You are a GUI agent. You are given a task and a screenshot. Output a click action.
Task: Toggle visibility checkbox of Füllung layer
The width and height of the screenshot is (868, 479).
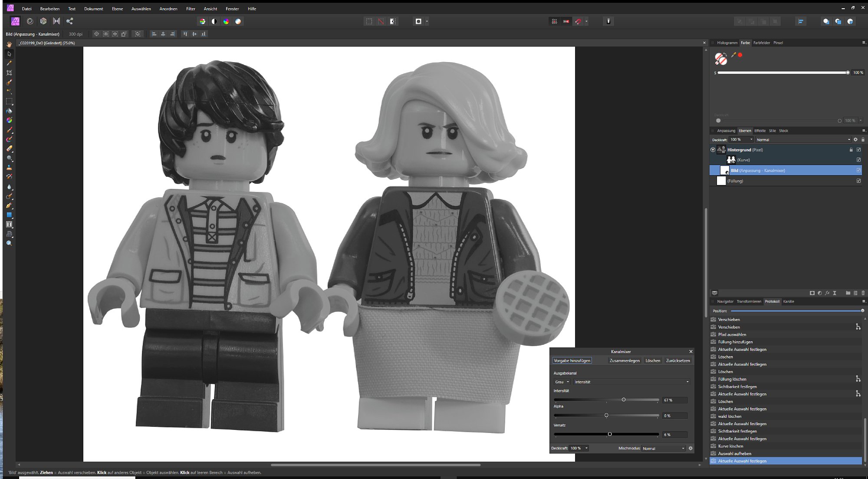[x=858, y=181]
